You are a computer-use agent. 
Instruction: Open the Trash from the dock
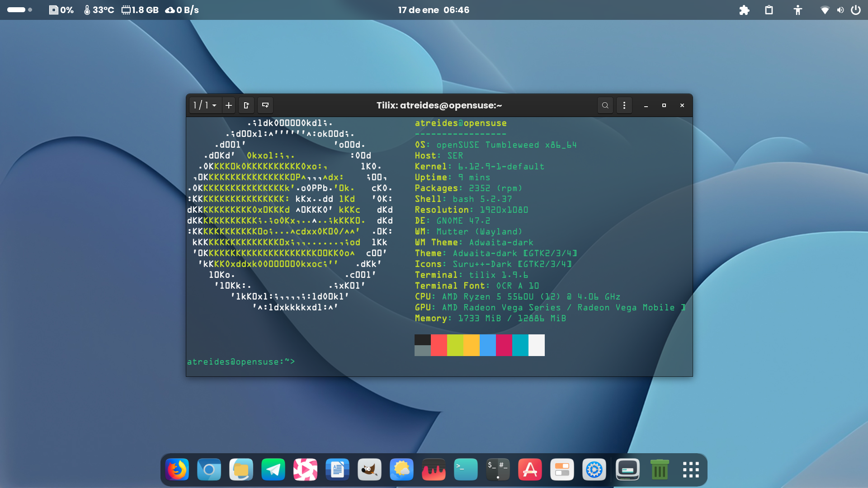coord(660,470)
